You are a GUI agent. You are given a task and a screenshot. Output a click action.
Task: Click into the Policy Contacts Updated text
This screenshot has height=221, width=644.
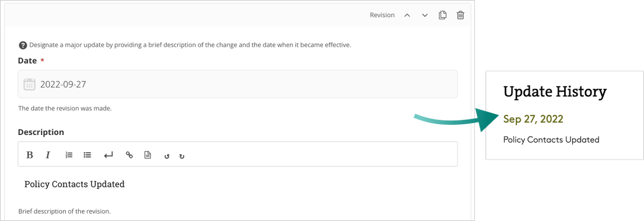click(x=74, y=184)
